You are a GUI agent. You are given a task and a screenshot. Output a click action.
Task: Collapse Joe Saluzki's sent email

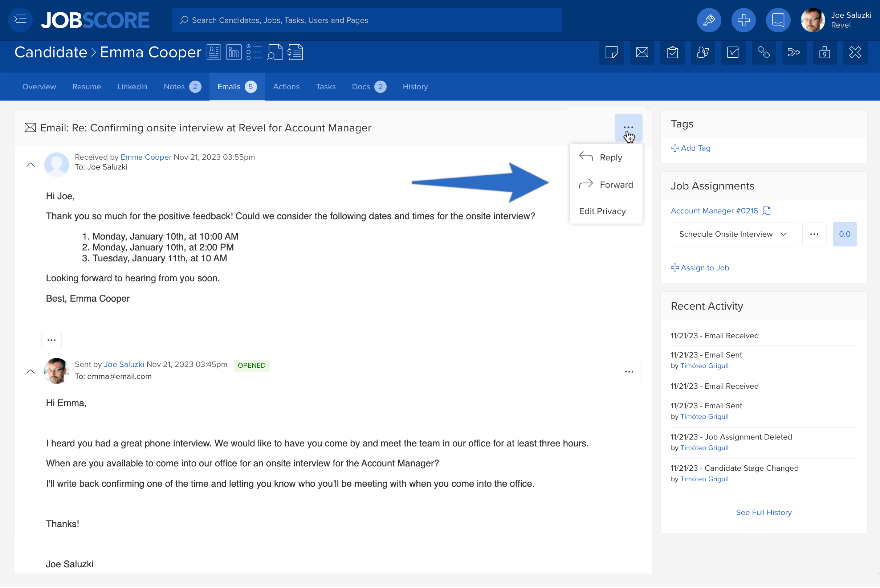[x=31, y=372]
